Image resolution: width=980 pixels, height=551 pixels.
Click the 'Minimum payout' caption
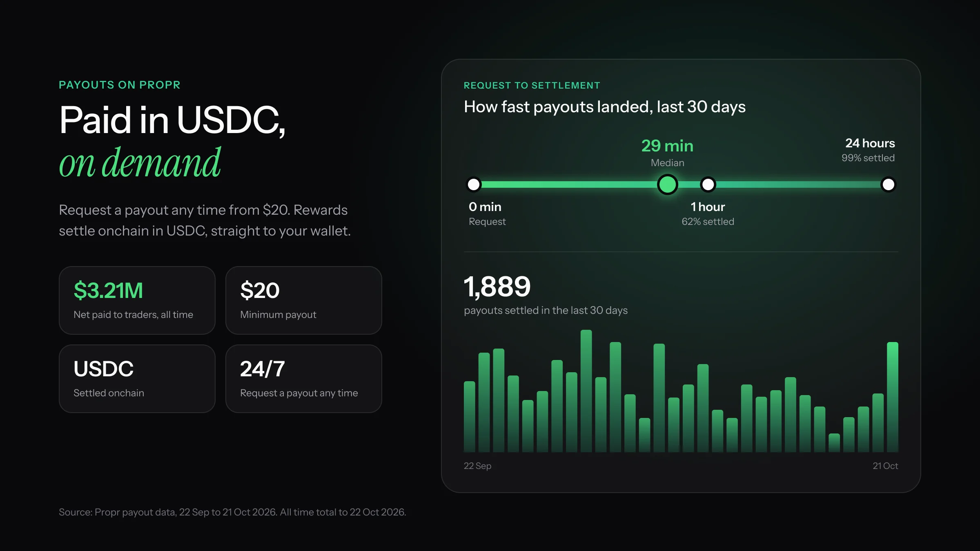pos(278,315)
